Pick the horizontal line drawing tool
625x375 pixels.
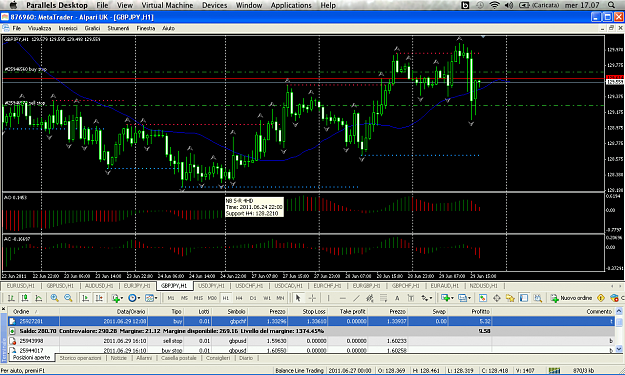[342, 298]
